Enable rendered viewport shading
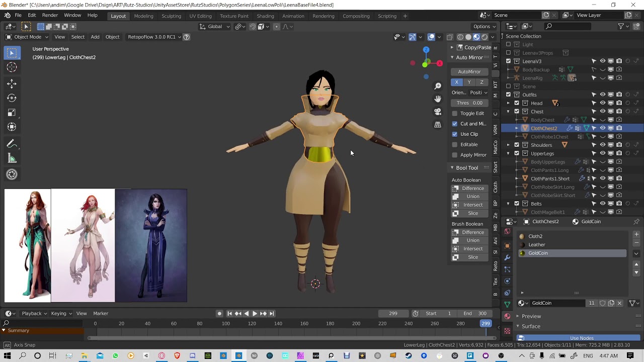The image size is (644, 362). pyautogui.click(x=485, y=37)
